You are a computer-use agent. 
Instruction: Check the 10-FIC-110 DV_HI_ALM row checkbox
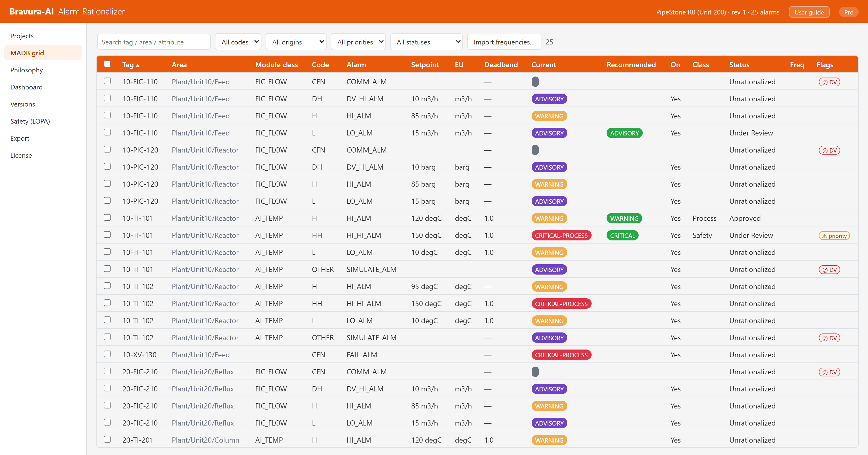pyautogui.click(x=107, y=98)
